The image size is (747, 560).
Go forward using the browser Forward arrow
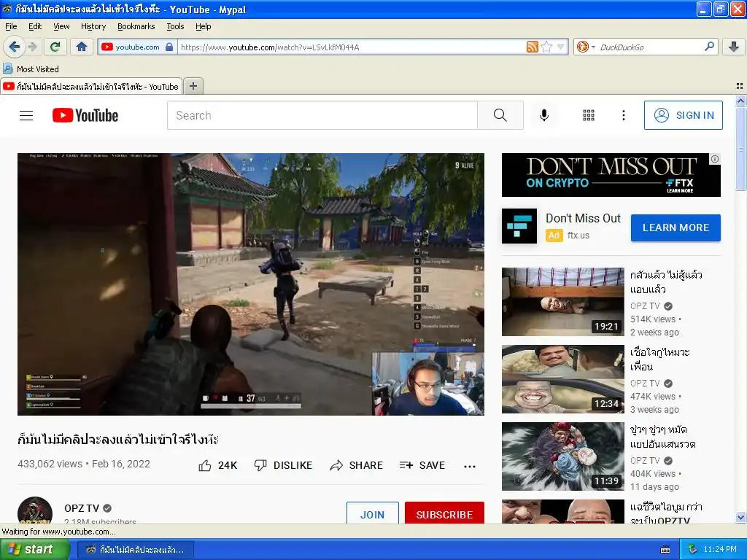tap(32, 47)
